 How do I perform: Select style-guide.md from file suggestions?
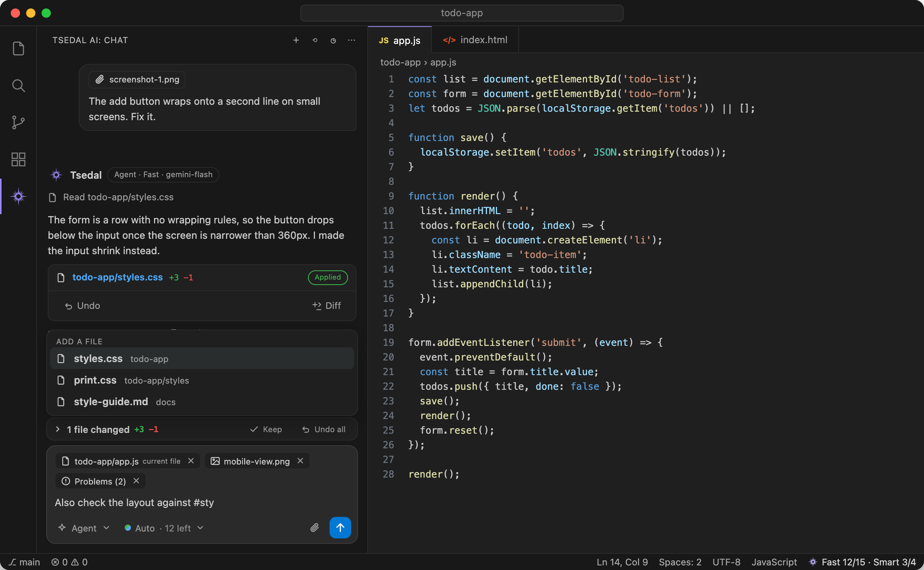(202, 402)
